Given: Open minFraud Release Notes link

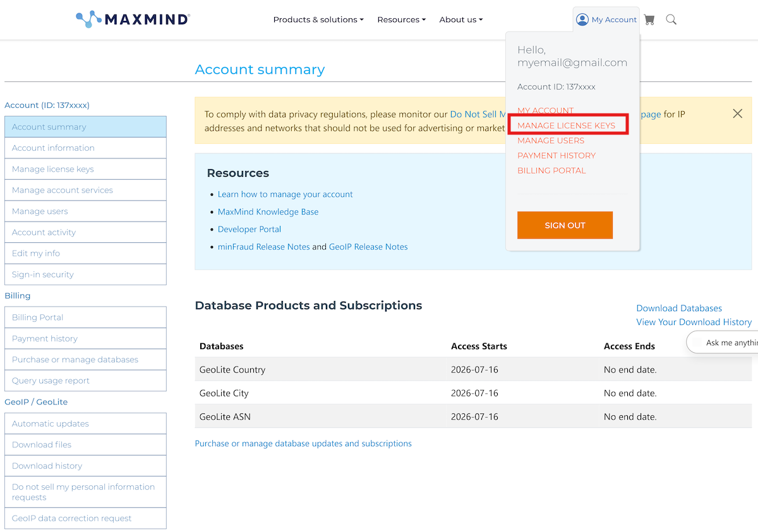Looking at the screenshot, I should (264, 247).
